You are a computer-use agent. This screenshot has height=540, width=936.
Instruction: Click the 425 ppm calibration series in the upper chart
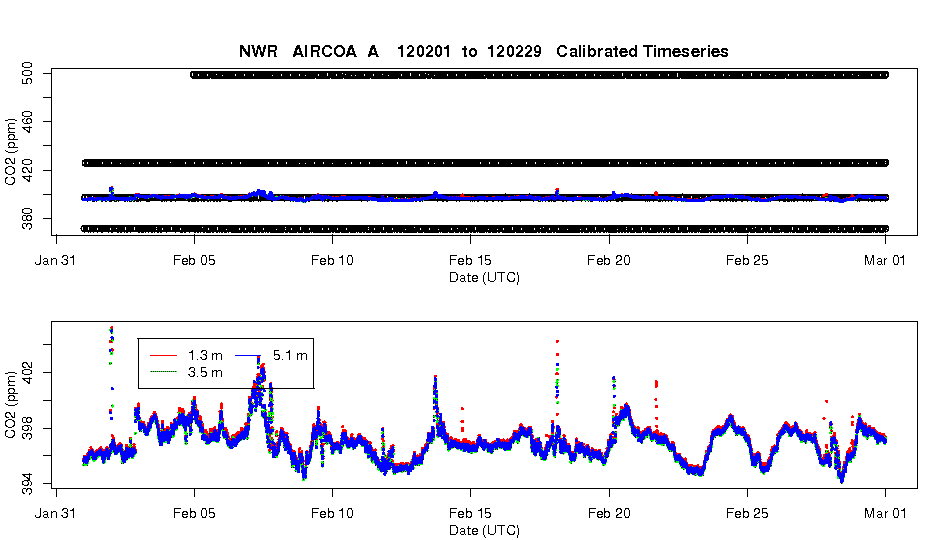[485, 162]
